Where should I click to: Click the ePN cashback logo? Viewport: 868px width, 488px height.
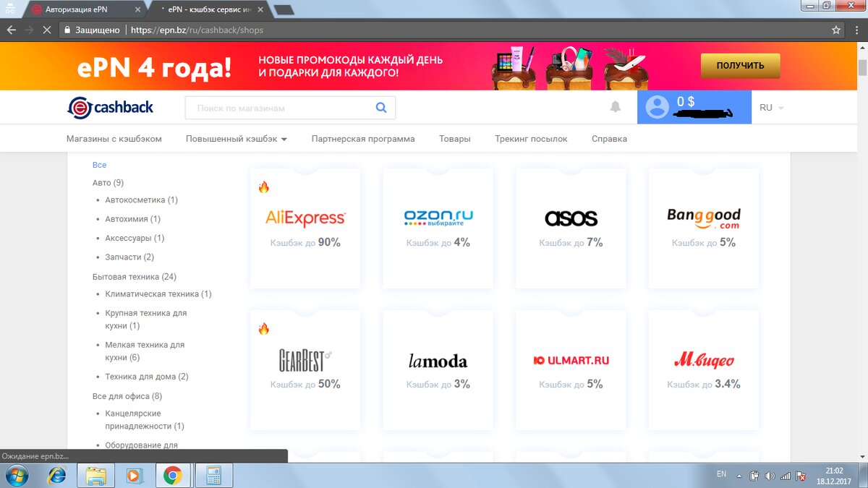(x=110, y=106)
